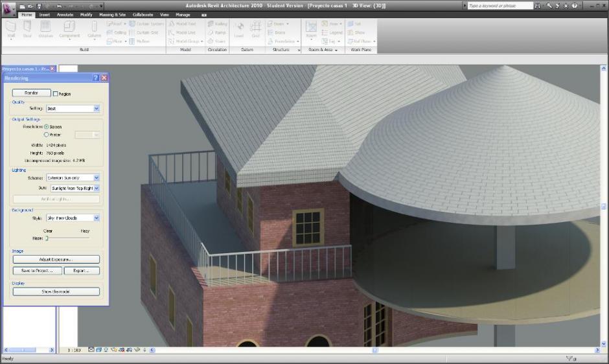
Task: Click the Adjust Exposure button
Action: (x=56, y=260)
